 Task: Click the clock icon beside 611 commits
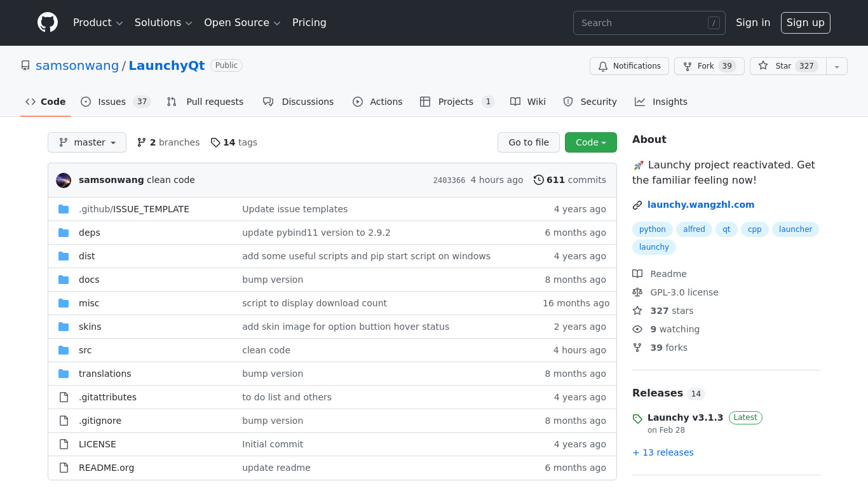click(539, 180)
